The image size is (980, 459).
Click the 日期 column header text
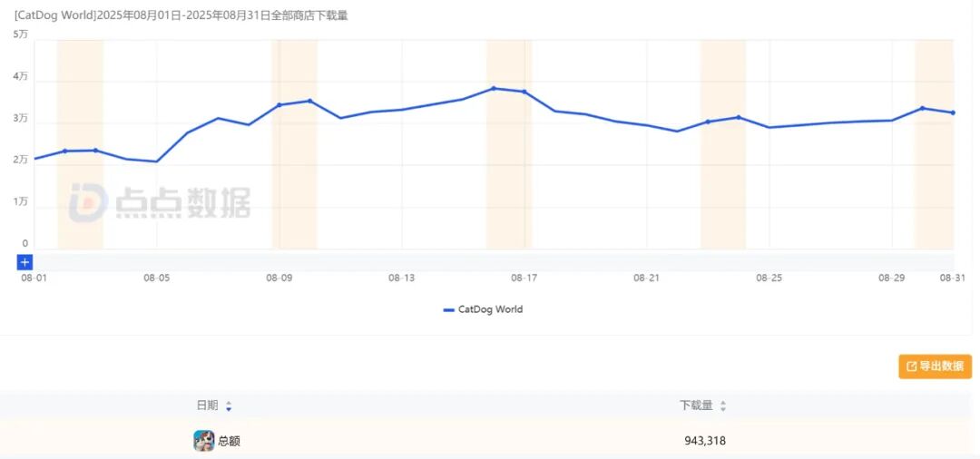[x=208, y=405]
